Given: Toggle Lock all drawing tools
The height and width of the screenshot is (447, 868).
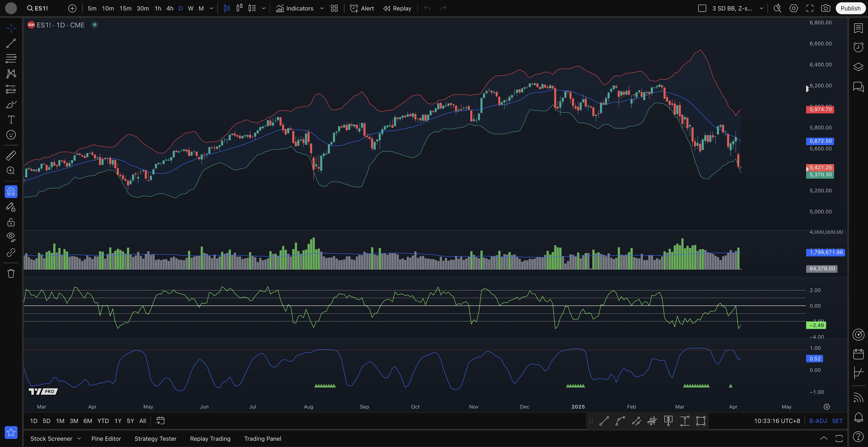Looking at the screenshot, I should pyautogui.click(x=11, y=222).
